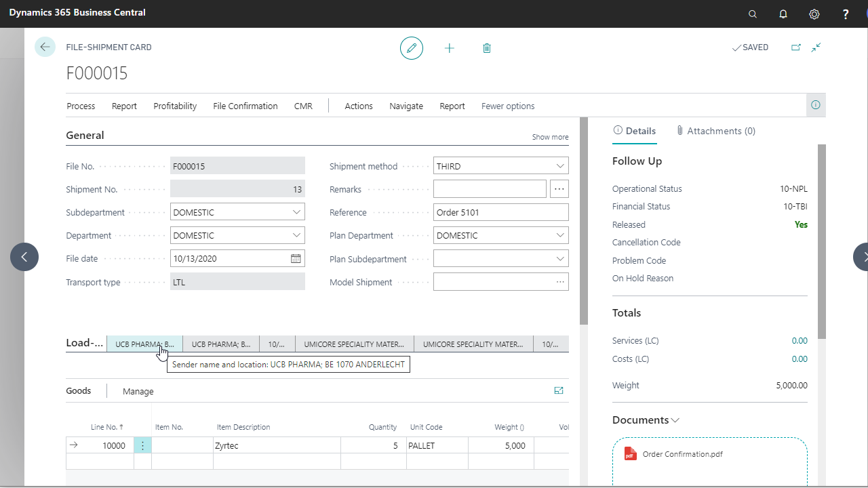
Task: Open the Process menu
Action: 81,106
